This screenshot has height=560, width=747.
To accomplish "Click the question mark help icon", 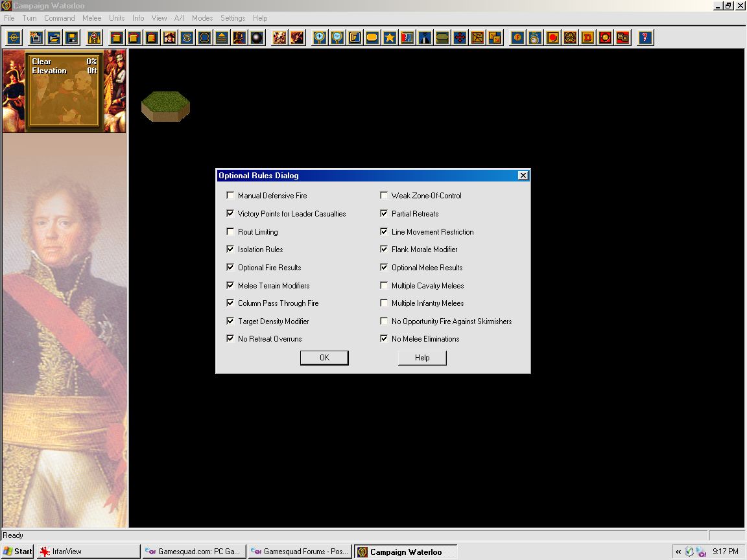I will pyautogui.click(x=645, y=38).
